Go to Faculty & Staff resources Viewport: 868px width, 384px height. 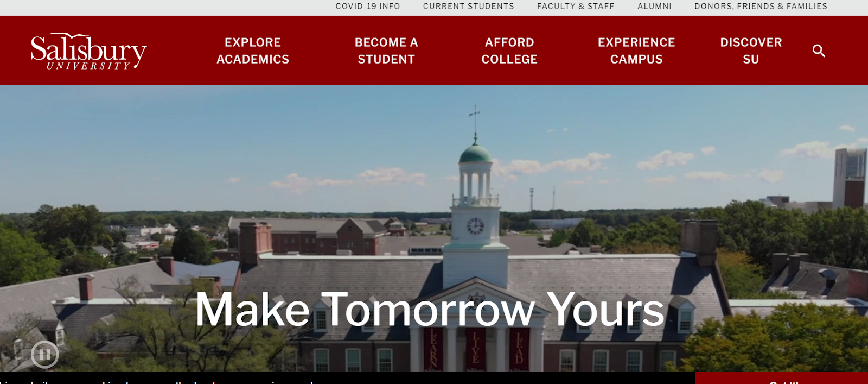click(x=576, y=7)
